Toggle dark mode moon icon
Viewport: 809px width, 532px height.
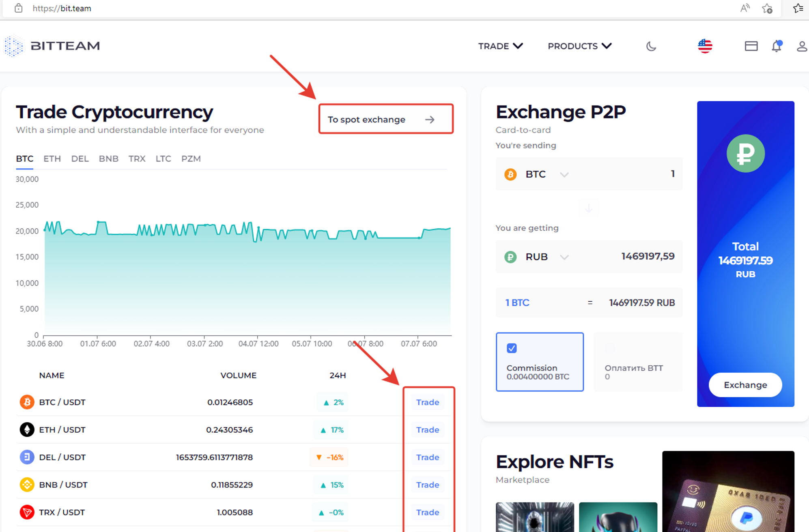click(x=651, y=46)
